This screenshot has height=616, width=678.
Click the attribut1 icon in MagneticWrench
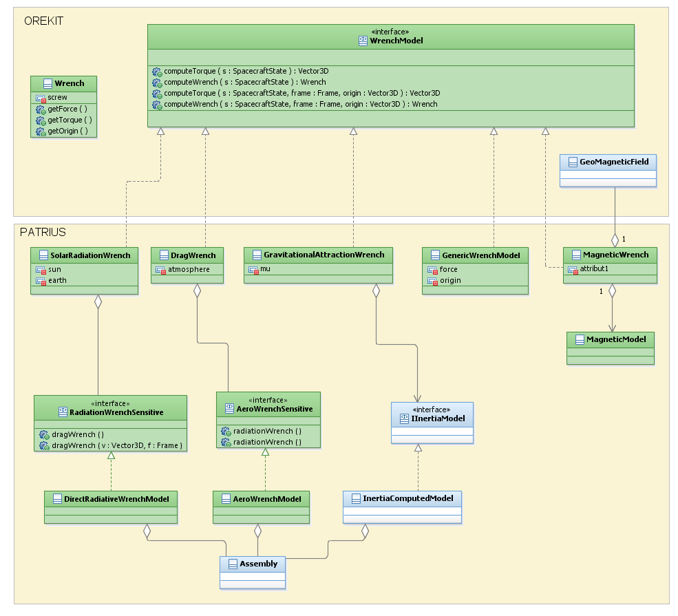573,269
